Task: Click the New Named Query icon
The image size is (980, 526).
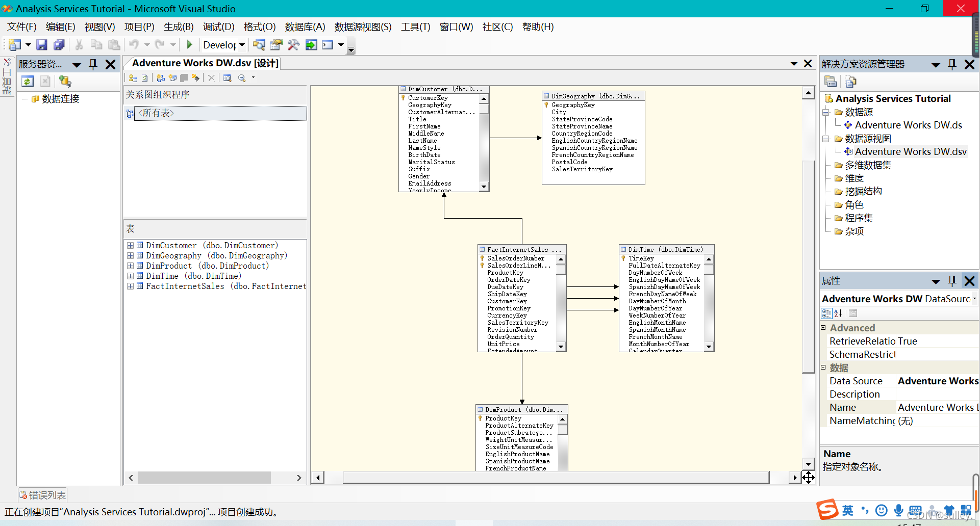Action: pyautogui.click(x=172, y=78)
